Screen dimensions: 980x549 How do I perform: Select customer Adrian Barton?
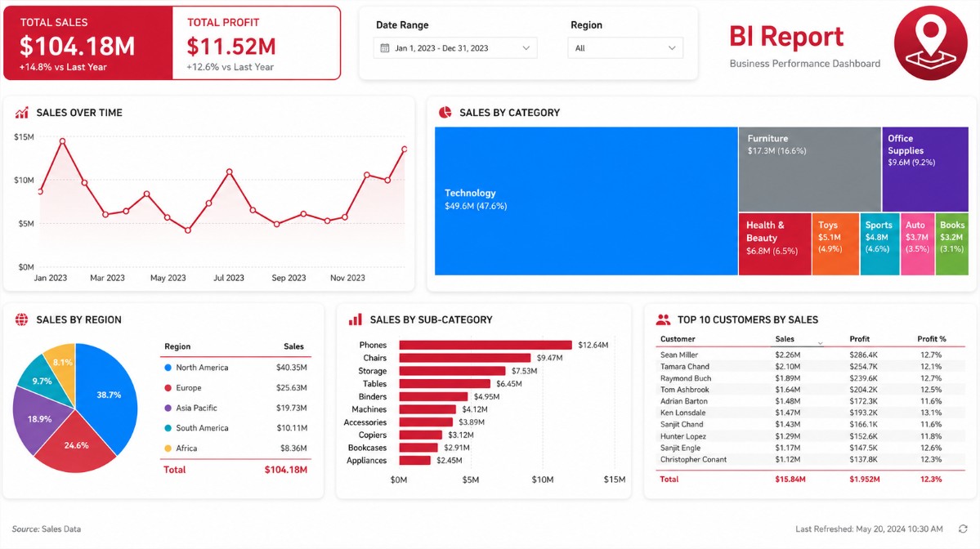click(x=810, y=402)
